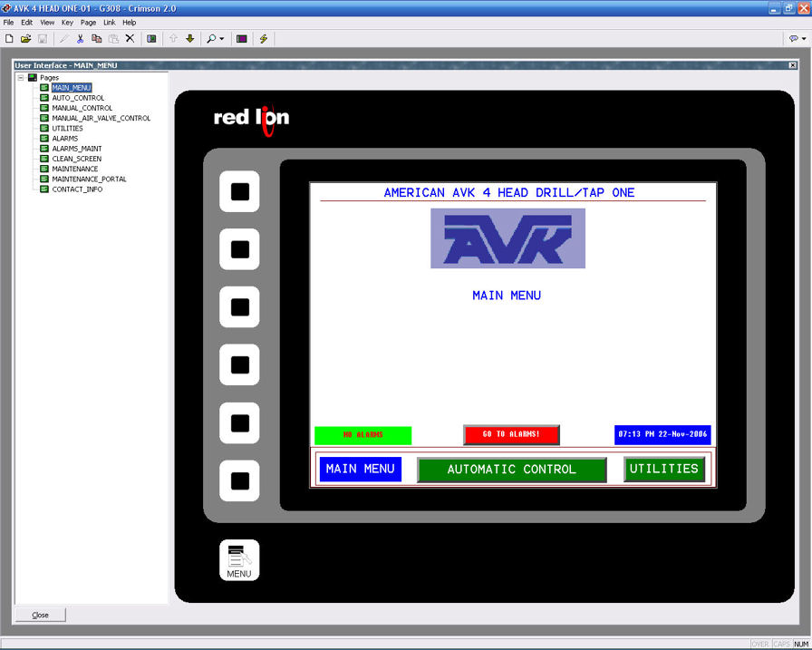Screen dimensions: 812x650
Task: Select the MAINTENANCE page in the tree
Action: coord(75,169)
